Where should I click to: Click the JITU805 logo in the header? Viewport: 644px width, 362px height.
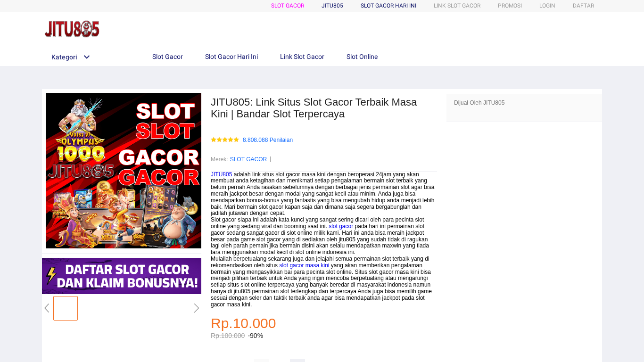pyautogui.click(x=72, y=29)
